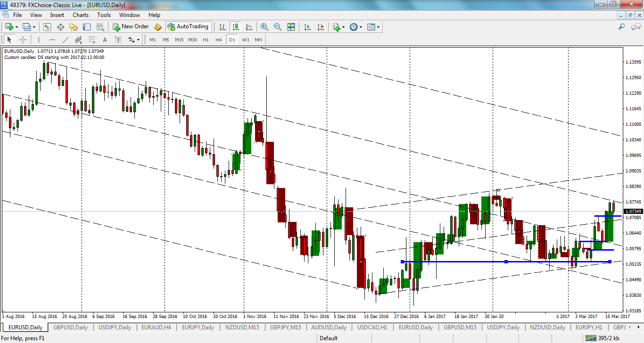Switch chart to Candlestick display
The height and width of the screenshot is (343, 644).
point(236,26)
